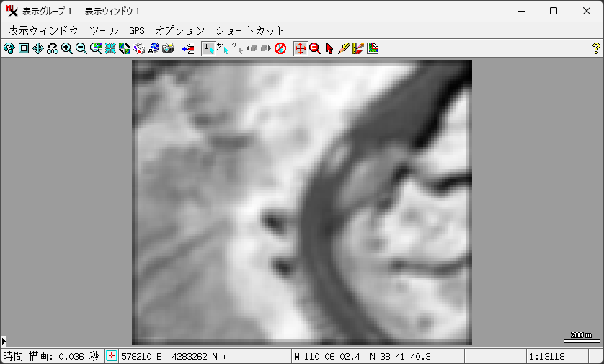604x364 pixels.
Task: Toggle the red crosshair reposition tool
Action: [301, 48]
